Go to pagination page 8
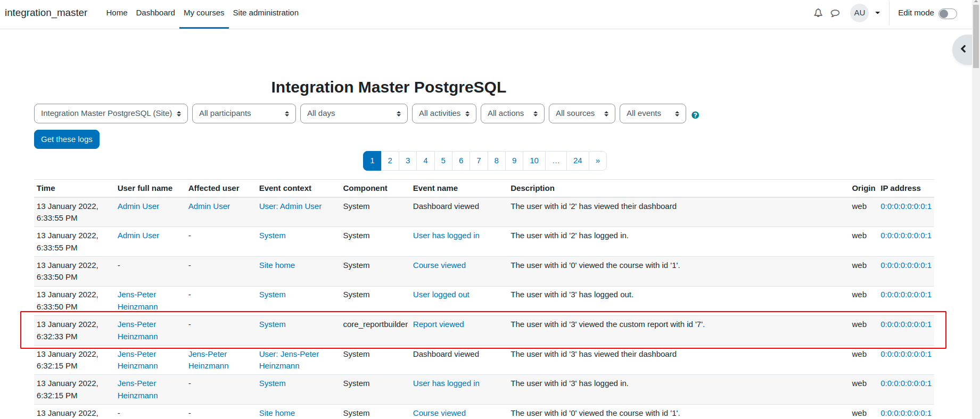This screenshot has width=980, height=419. pyautogui.click(x=496, y=161)
